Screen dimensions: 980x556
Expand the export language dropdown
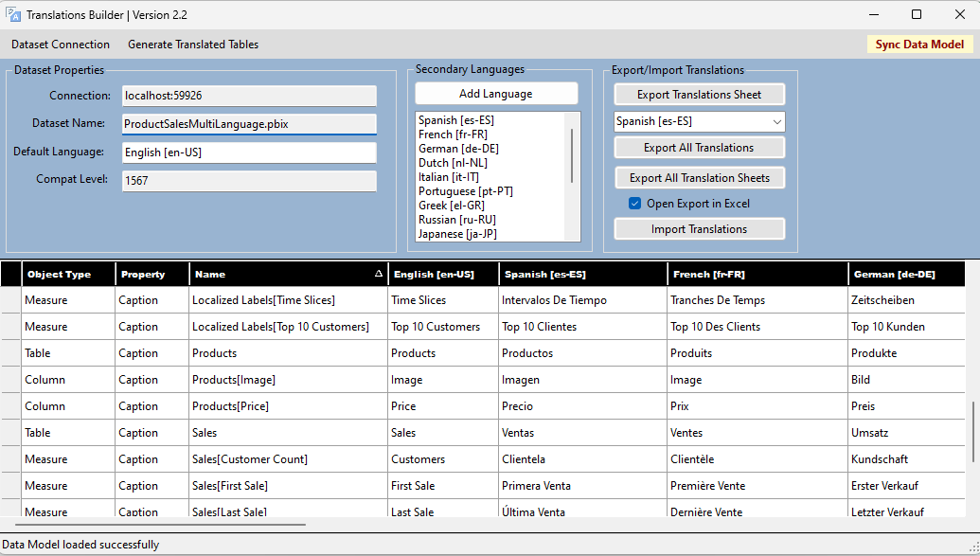tap(776, 121)
